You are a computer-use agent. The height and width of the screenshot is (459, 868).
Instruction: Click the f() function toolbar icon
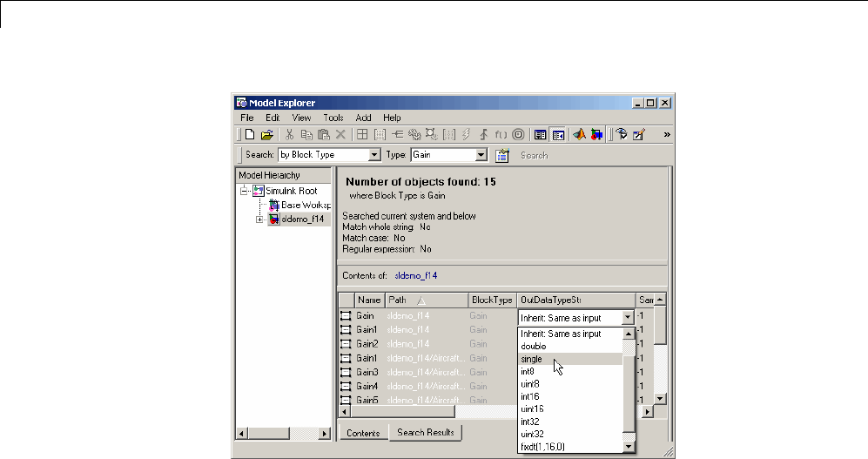click(501, 134)
